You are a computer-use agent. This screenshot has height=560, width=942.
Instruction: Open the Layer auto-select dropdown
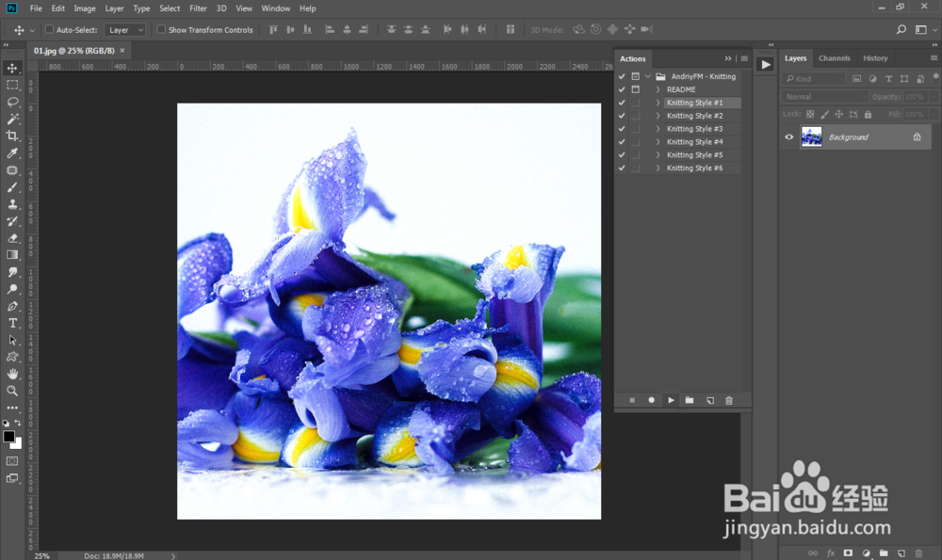click(x=126, y=30)
